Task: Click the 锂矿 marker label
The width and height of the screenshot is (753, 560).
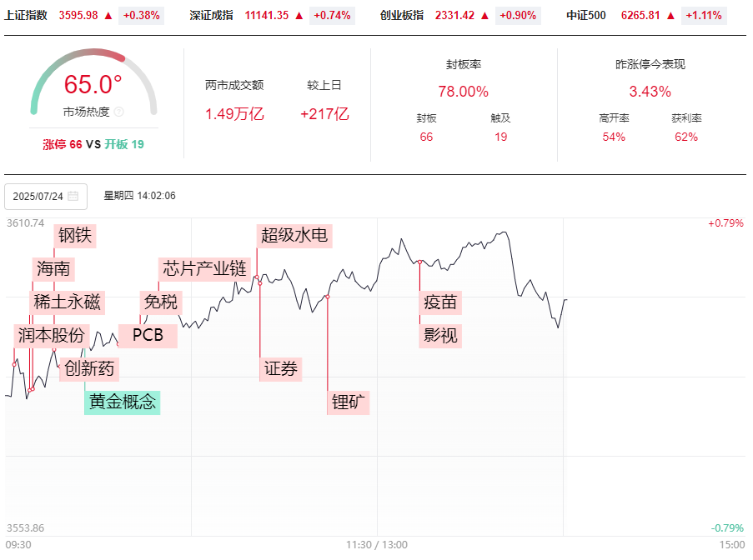Action: [x=349, y=402]
